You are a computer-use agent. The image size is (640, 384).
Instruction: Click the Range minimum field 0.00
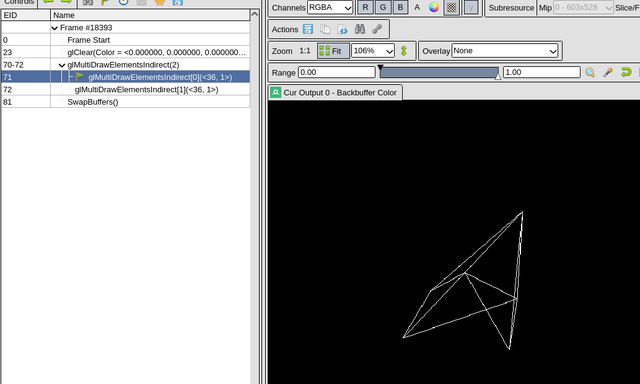point(337,72)
